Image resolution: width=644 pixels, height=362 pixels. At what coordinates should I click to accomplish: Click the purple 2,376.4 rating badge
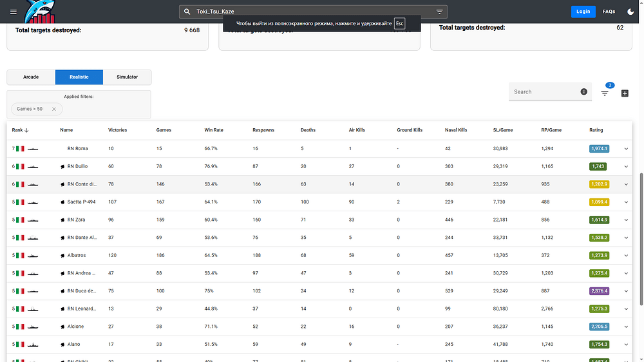click(x=599, y=291)
